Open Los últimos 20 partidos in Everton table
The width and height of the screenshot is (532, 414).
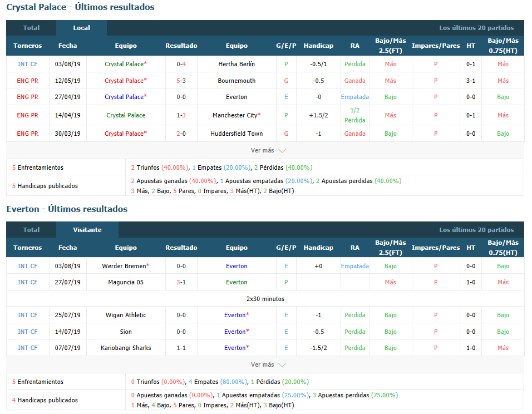[x=476, y=230]
